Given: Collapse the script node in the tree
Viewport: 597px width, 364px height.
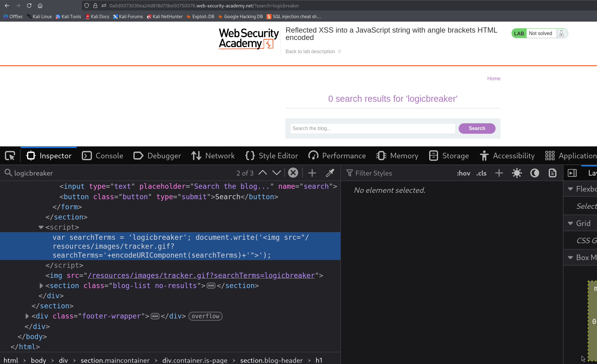Looking at the screenshot, I should 41,227.
